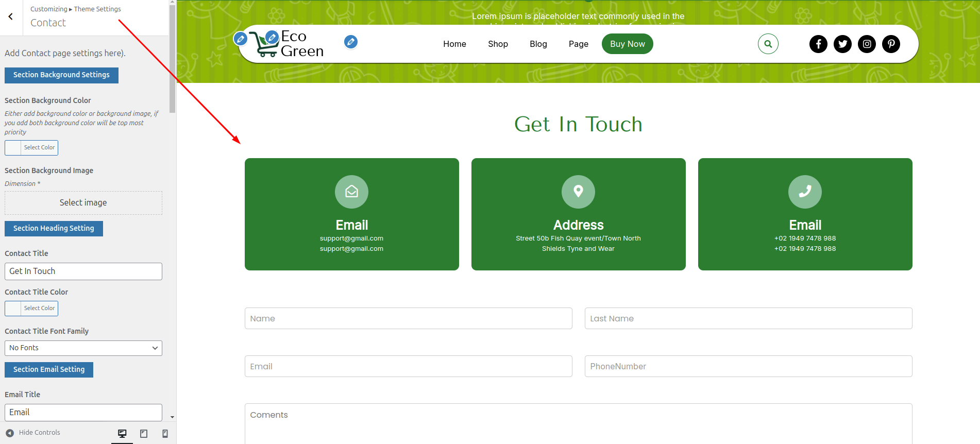
Task: Open the Pinterest social icon
Action: point(891,44)
